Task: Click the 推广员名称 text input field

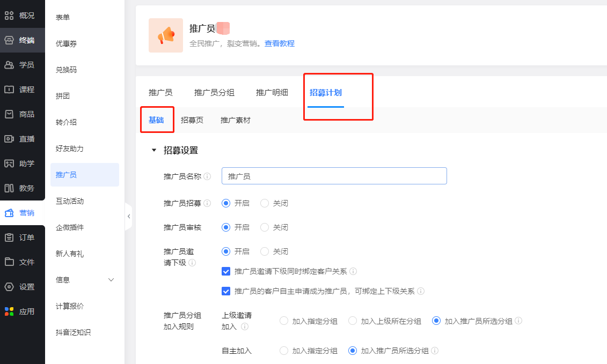Action: coord(334,176)
